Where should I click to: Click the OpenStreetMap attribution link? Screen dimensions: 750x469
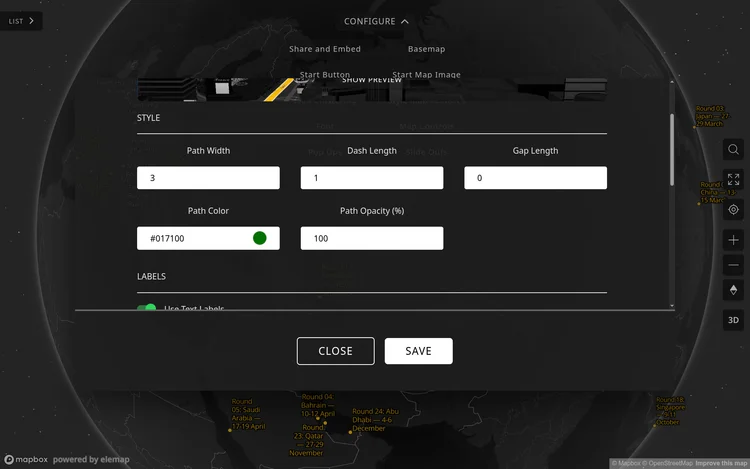pyautogui.click(x=667, y=463)
